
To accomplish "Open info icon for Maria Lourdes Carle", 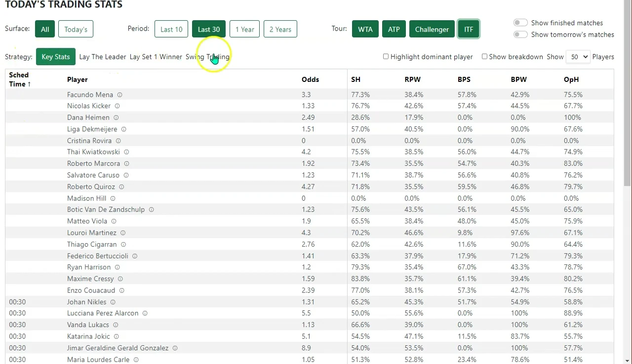I will coord(136,360).
